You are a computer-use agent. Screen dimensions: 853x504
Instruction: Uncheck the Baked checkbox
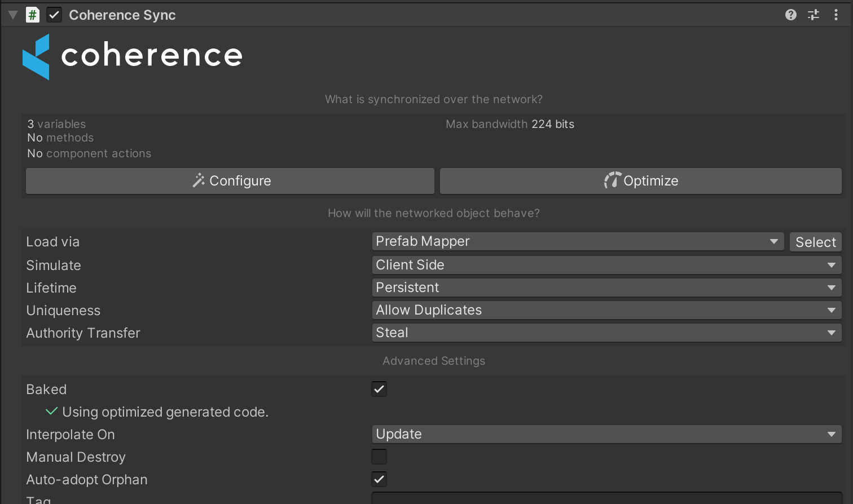tap(379, 389)
